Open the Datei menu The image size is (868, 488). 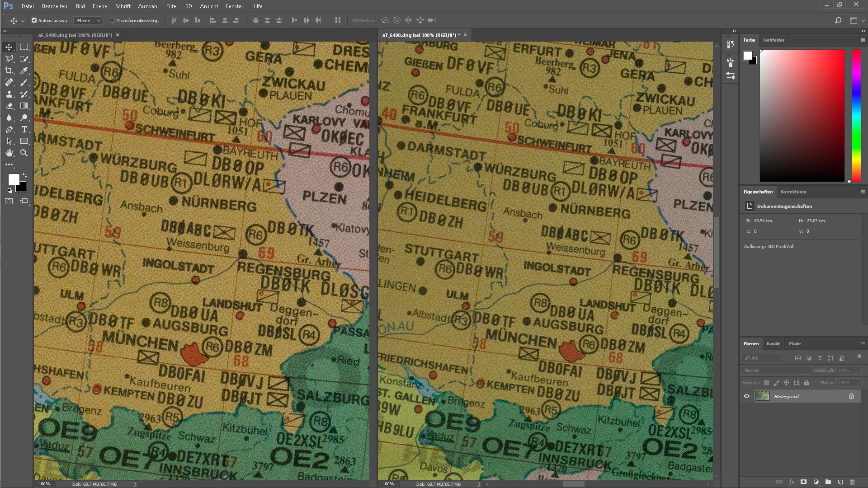[28, 6]
